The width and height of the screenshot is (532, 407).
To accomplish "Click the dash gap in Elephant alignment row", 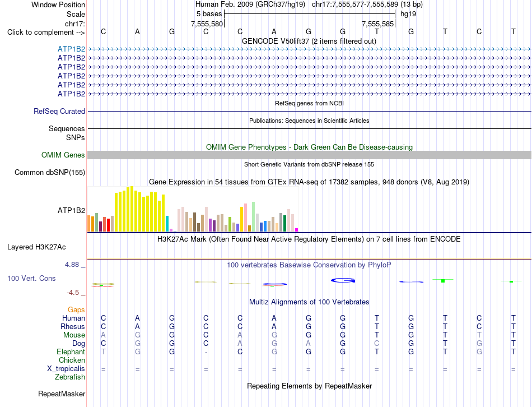I will coord(206,352).
